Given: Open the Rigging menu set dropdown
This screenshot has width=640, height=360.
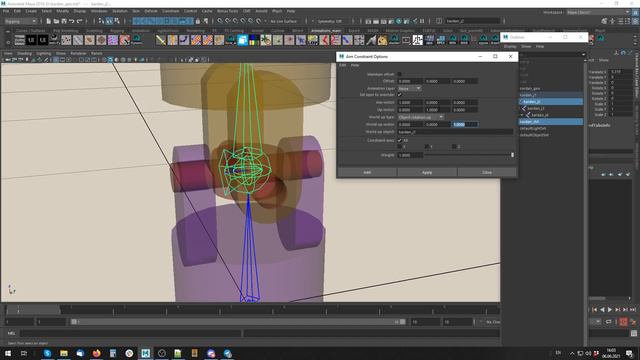Looking at the screenshot, I should [20, 21].
